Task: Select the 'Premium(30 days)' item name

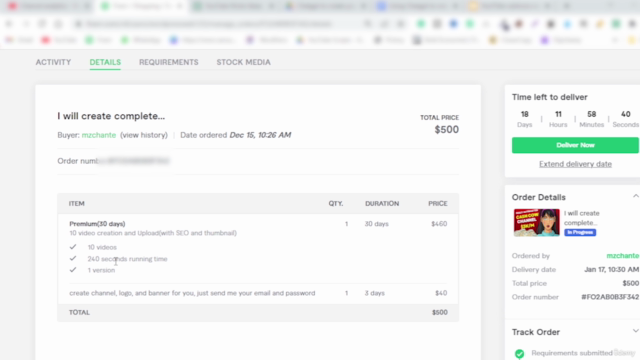Action: [x=97, y=224]
